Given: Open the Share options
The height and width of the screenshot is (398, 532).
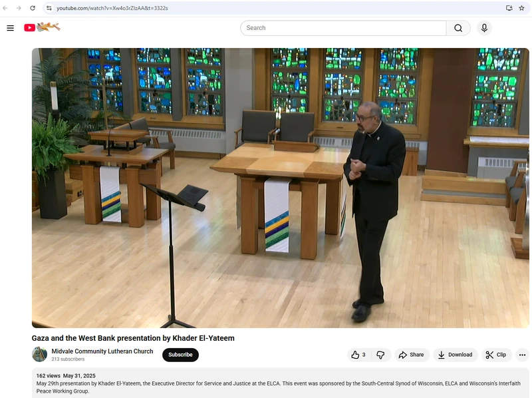Looking at the screenshot, I should point(411,355).
